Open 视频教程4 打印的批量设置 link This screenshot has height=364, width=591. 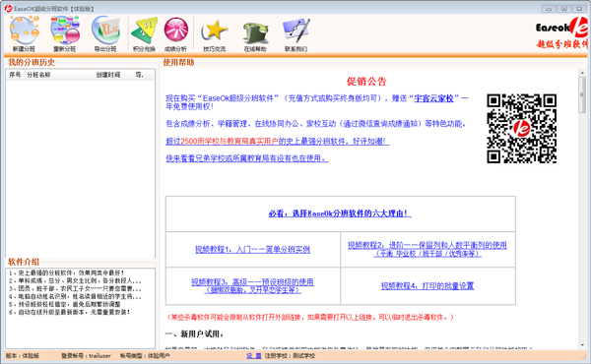427,286
